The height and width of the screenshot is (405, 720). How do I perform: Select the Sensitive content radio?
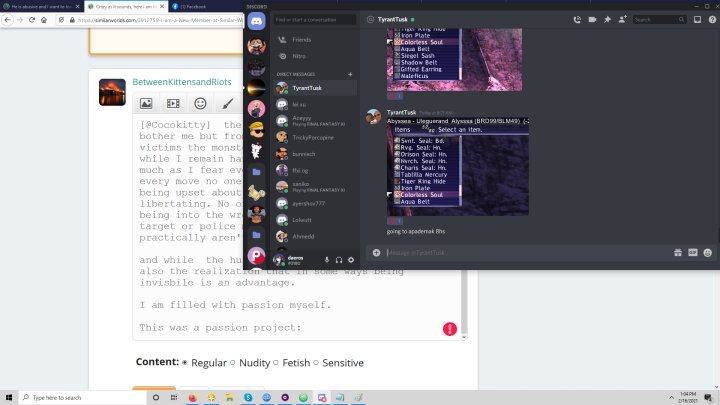tap(316, 363)
